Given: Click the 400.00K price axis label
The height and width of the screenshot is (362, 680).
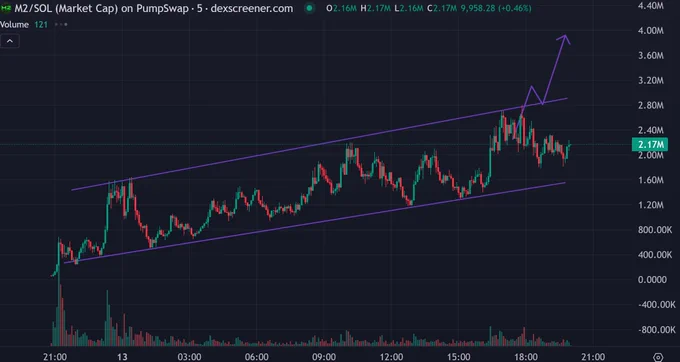Looking at the screenshot, I should click(654, 255).
